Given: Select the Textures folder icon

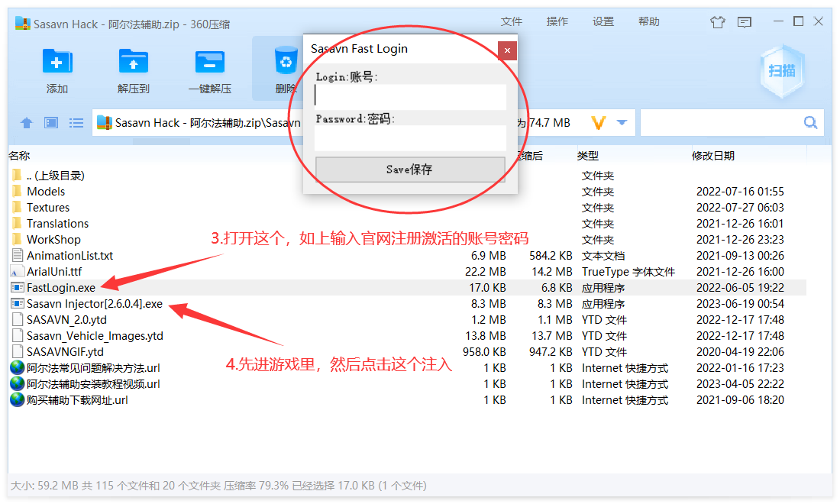Looking at the screenshot, I should 17,207.
